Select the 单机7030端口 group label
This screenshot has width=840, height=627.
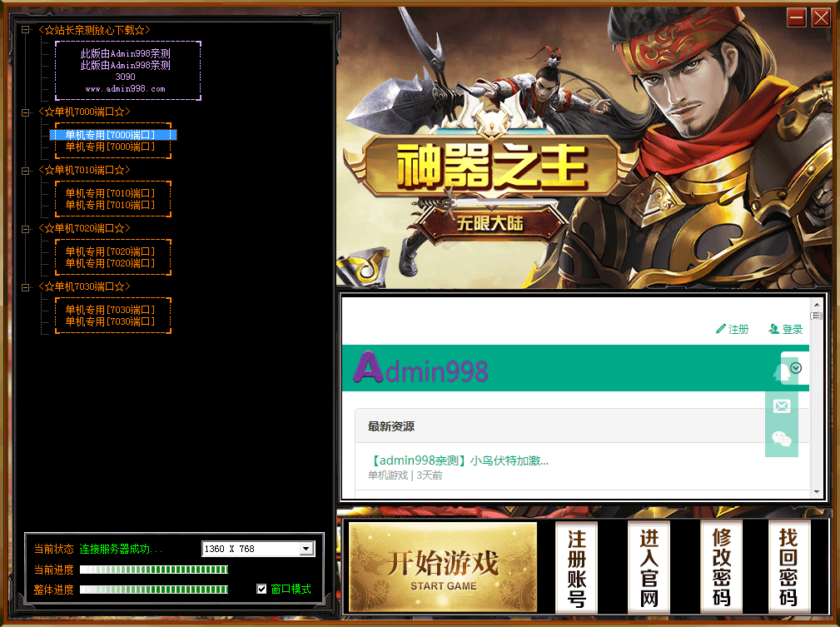click(84, 287)
